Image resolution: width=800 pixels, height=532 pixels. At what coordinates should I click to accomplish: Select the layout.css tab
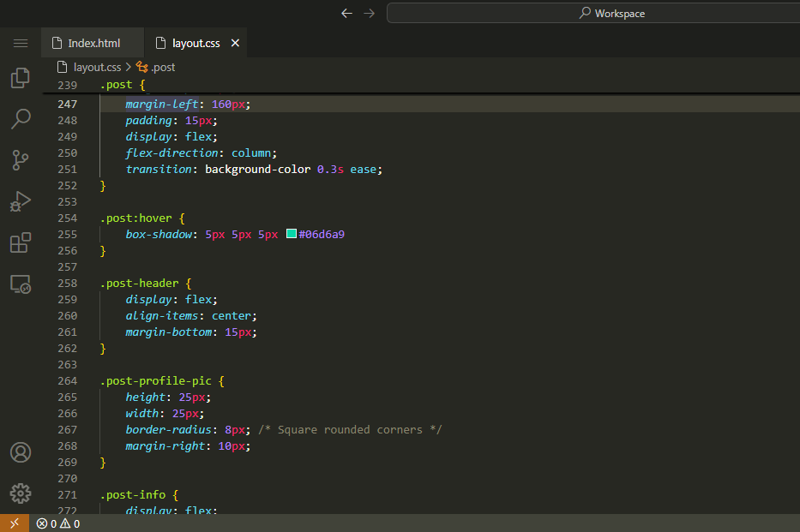195,43
